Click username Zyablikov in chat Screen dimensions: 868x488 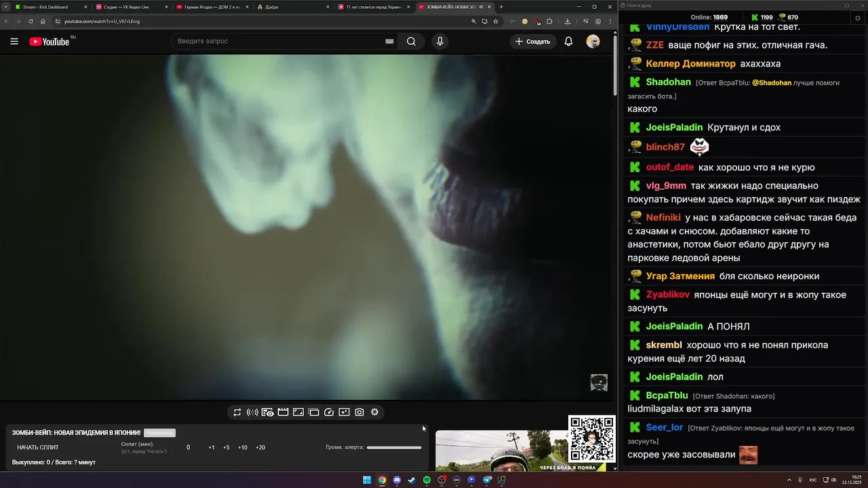coord(668,295)
